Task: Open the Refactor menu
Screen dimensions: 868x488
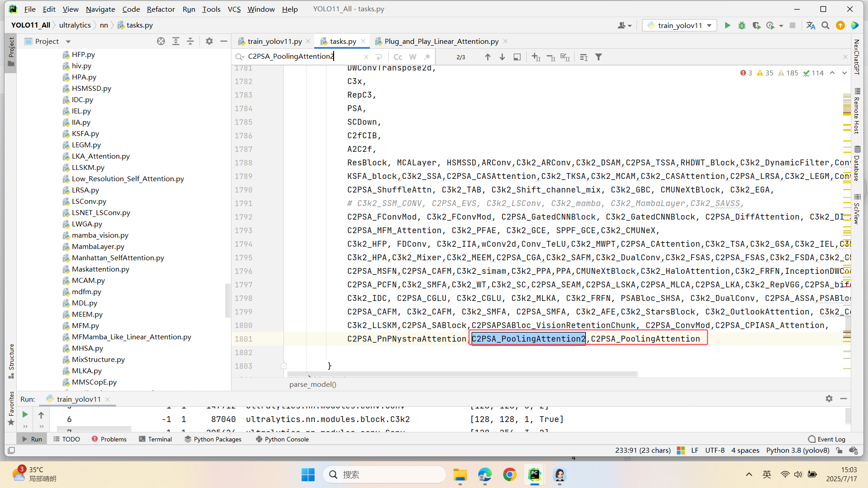Action: (x=160, y=9)
